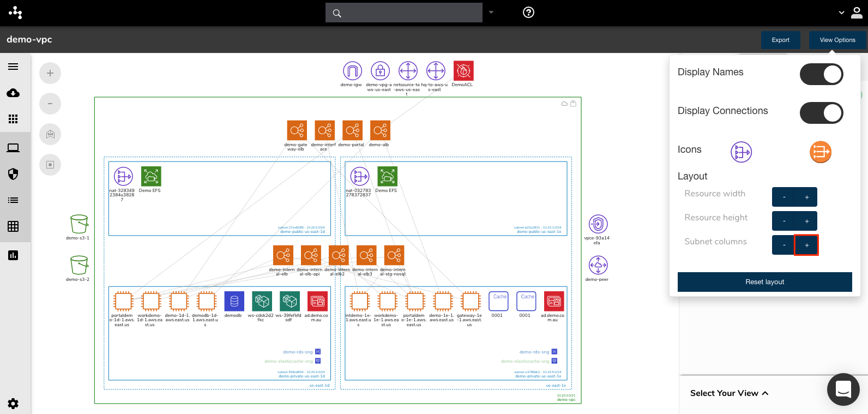Zoom out the diagram with minus button
The width and height of the screenshot is (868, 414).
tap(50, 104)
